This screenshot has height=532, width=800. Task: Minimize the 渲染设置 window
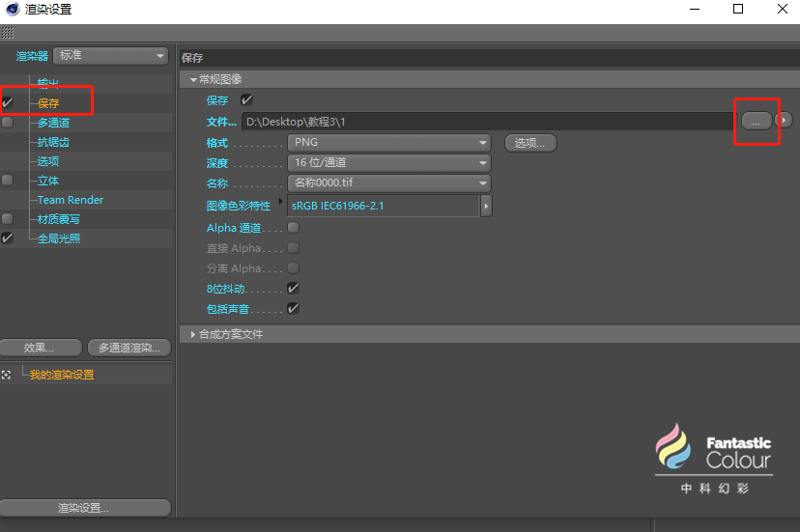coord(695,10)
